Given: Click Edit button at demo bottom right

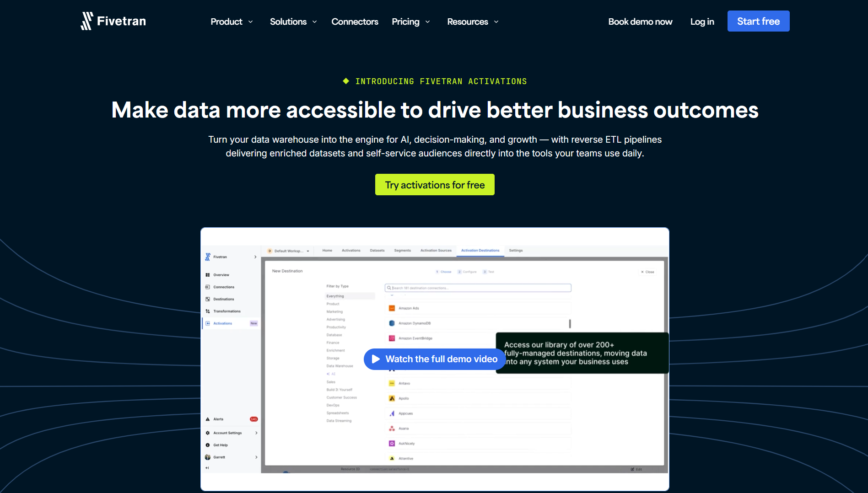Looking at the screenshot, I should [636, 469].
